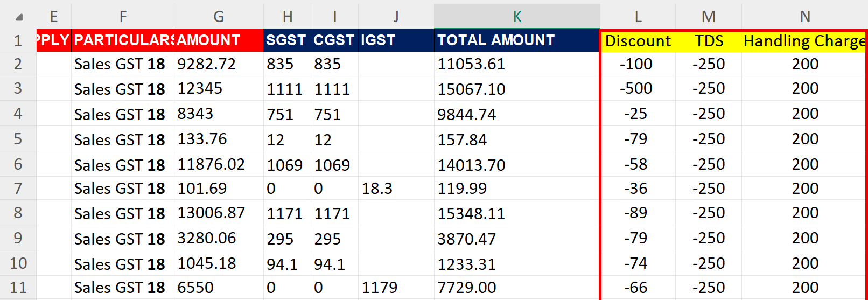Select column M header
Image resolution: width=868 pixels, height=300 pixels.
coord(709,16)
